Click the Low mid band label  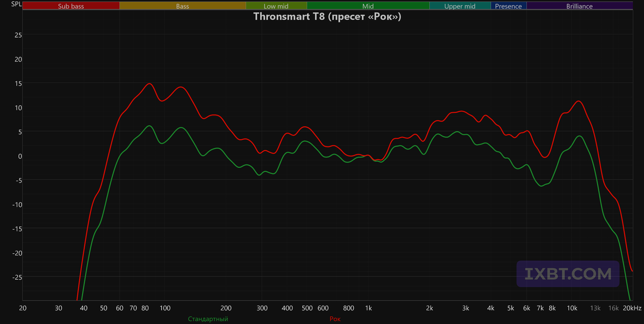(x=276, y=6)
